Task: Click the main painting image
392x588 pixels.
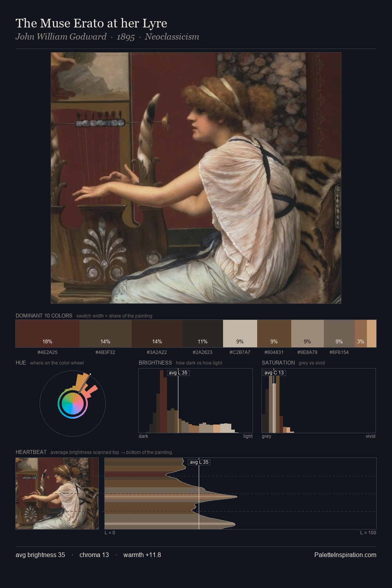Action: click(x=196, y=178)
